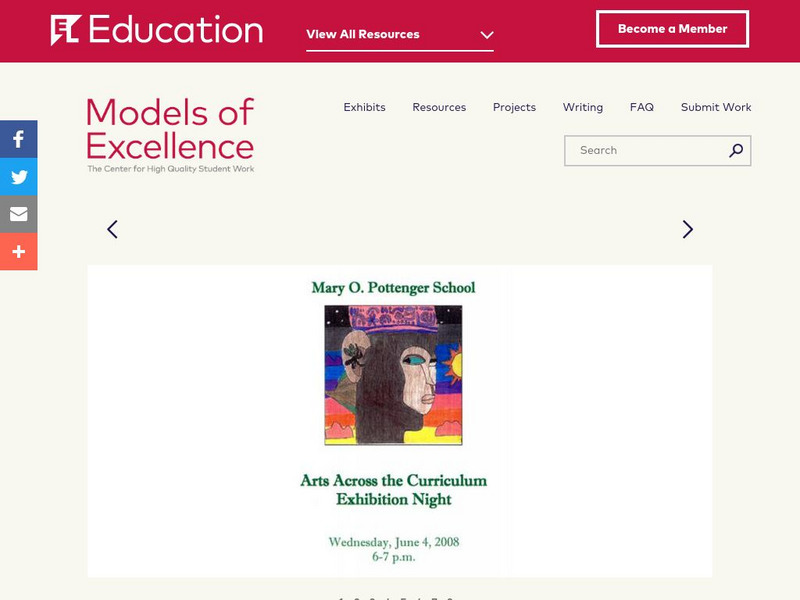Screen dimensions: 800x600
Task: Click the dropdown chevron beside View All Resources
Action: point(487,35)
